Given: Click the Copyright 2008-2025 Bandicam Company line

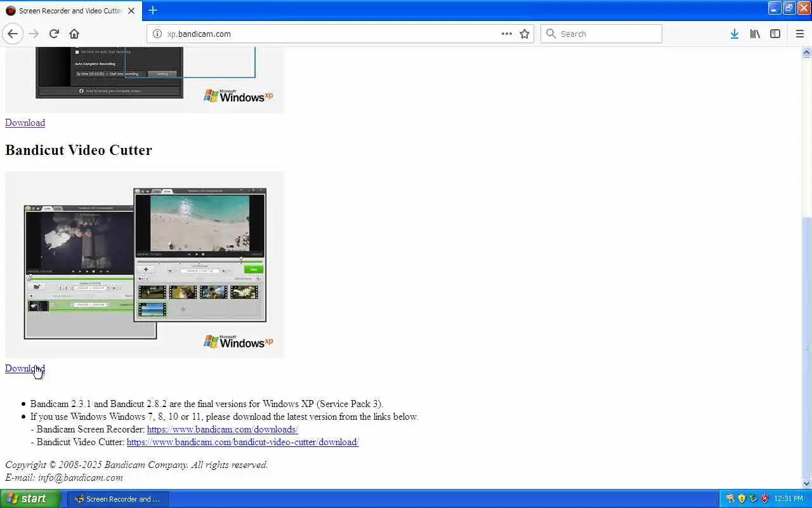Looking at the screenshot, I should tap(136, 465).
